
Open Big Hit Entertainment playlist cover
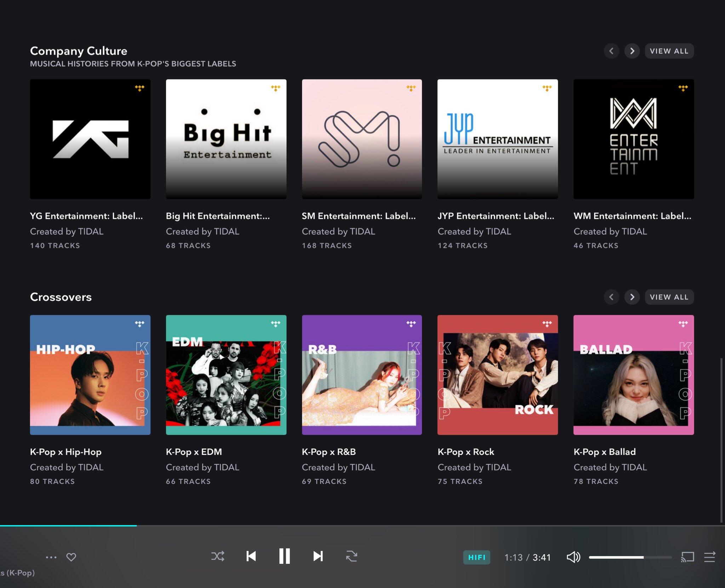click(x=226, y=139)
